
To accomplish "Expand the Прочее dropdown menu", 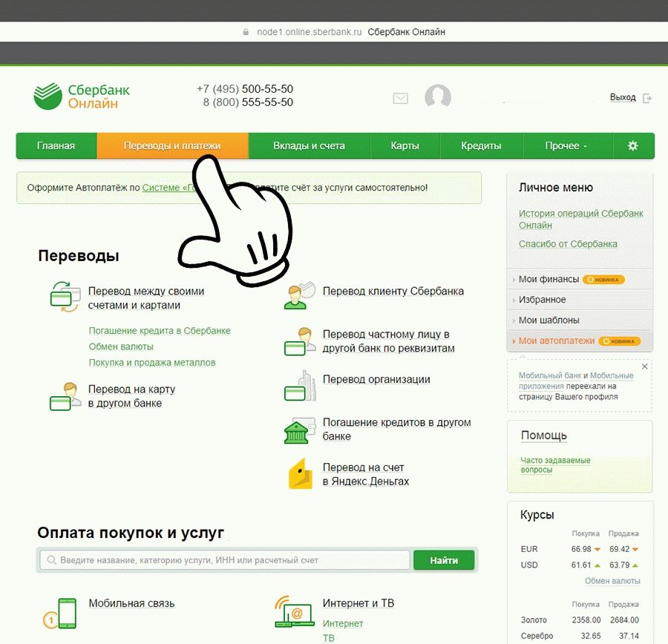I will coord(566,146).
